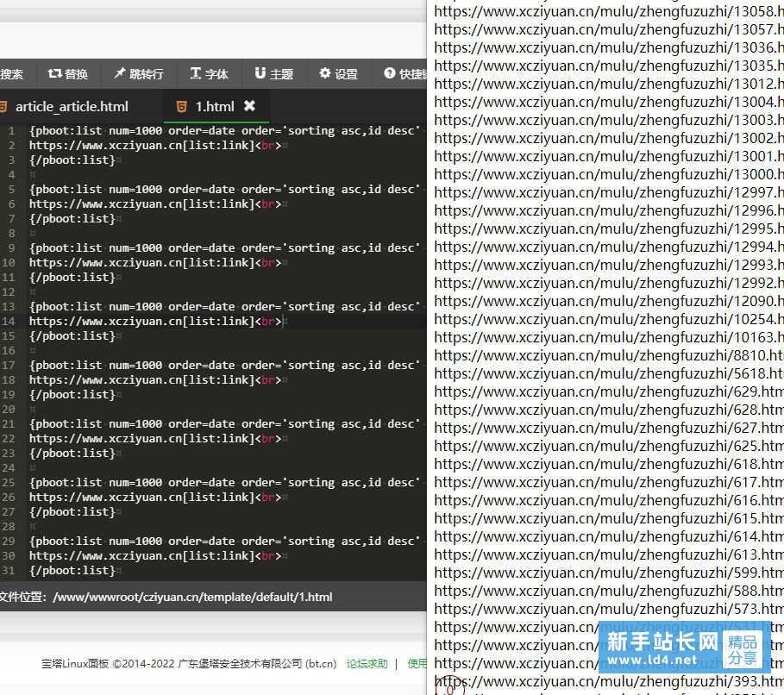Open the 论坛求助 forum help link
Image resolution: width=784 pixels, height=695 pixels.
pyautogui.click(x=367, y=663)
